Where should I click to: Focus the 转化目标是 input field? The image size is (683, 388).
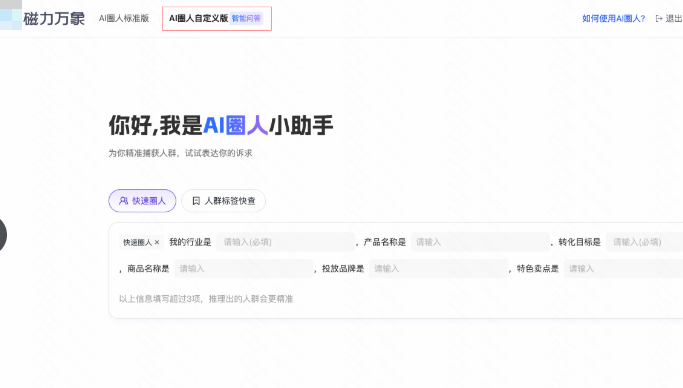click(644, 242)
